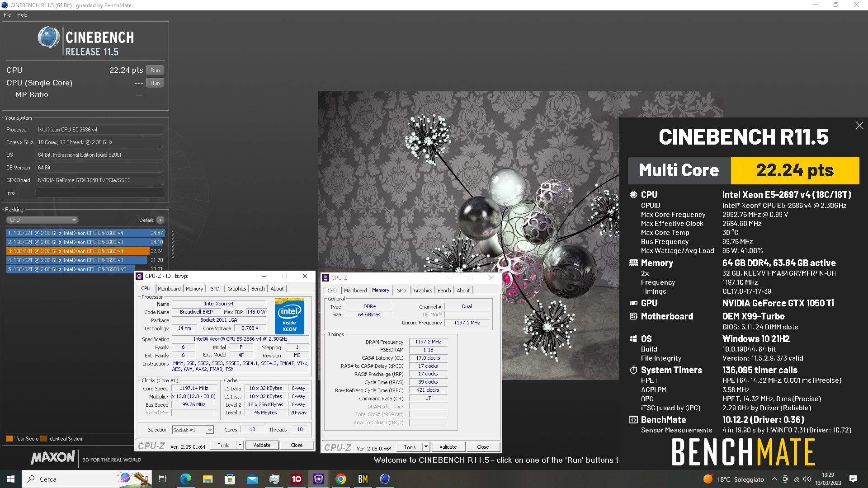868x488 pixels.
Task: Open Tools dropdown arrow in second CPU-Z window
Action: (426, 447)
